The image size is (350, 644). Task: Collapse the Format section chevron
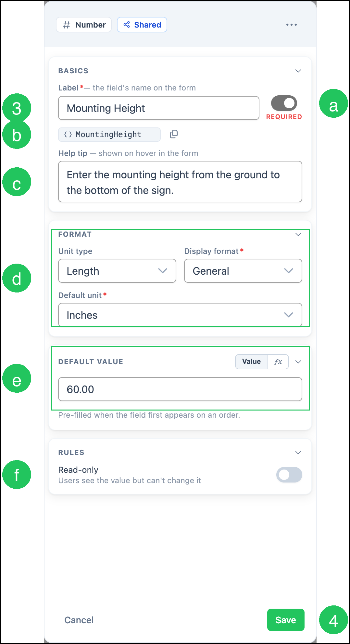[298, 234]
